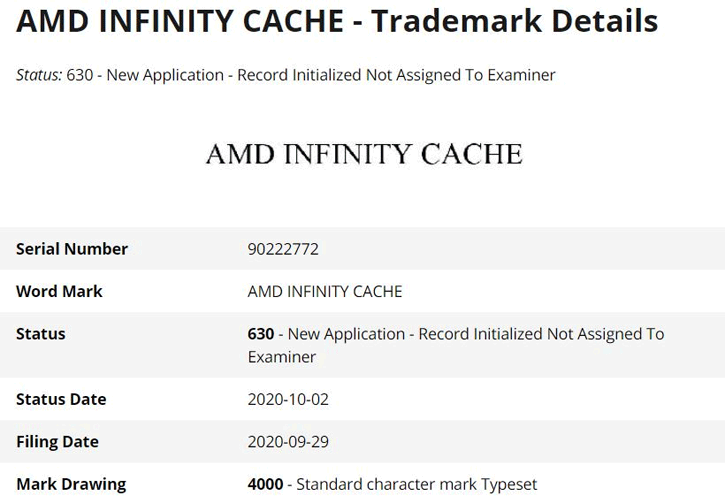
Task: Select the Serial Number row label
Action: [72, 249]
